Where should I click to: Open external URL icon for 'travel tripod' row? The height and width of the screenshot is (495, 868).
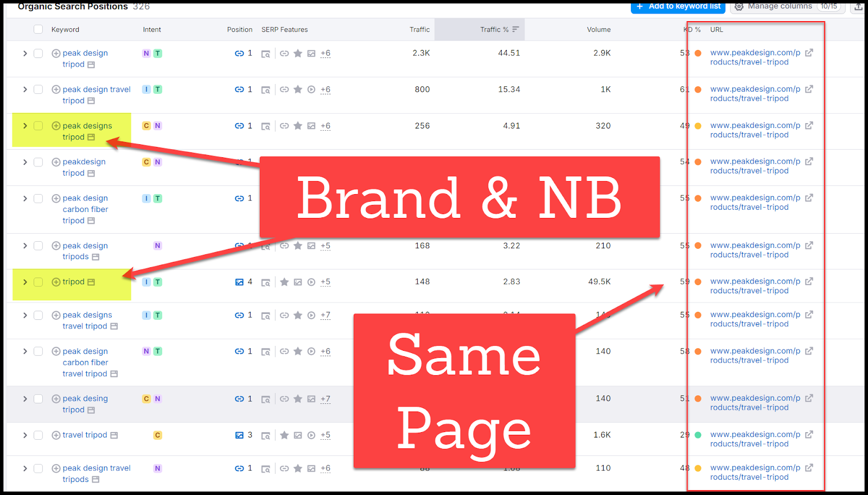pyautogui.click(x=809, y=434)
